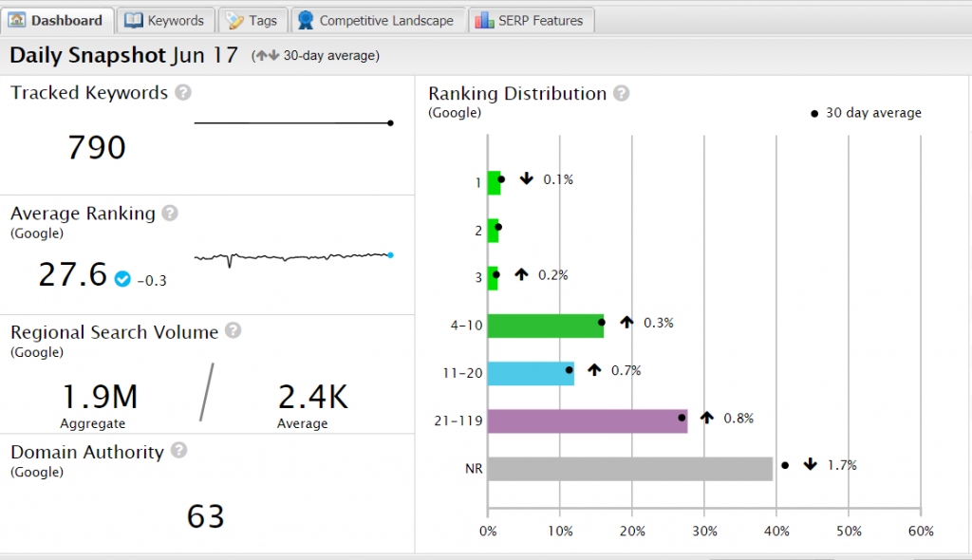The image size is (972, 560).
Task: Click the 60% axis tick label
Action: (x=921, y=532)
